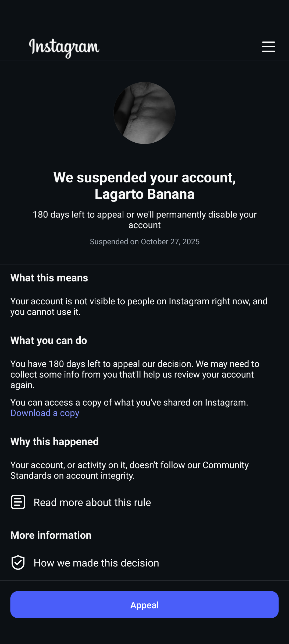The height and width of the screenshot is (644, 289).
Task: Tap the blue Appeal button
Action: click(x=144, y=605)
